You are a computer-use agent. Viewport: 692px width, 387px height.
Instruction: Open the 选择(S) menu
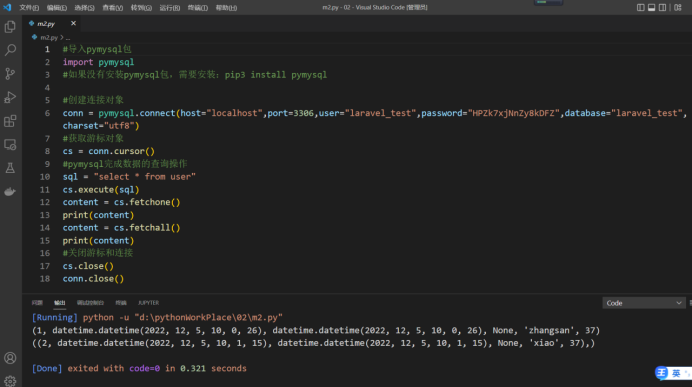84,8
